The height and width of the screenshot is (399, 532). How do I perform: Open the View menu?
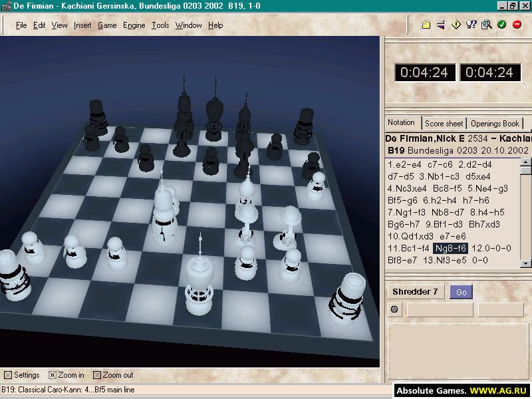pos(59,25)
